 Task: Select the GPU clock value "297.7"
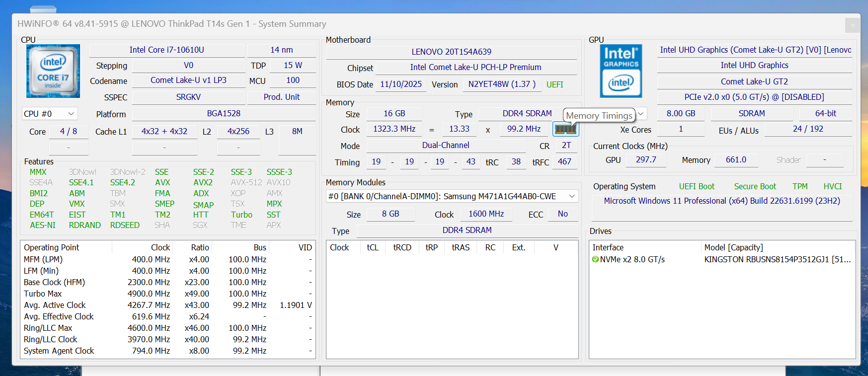(646, 159)
